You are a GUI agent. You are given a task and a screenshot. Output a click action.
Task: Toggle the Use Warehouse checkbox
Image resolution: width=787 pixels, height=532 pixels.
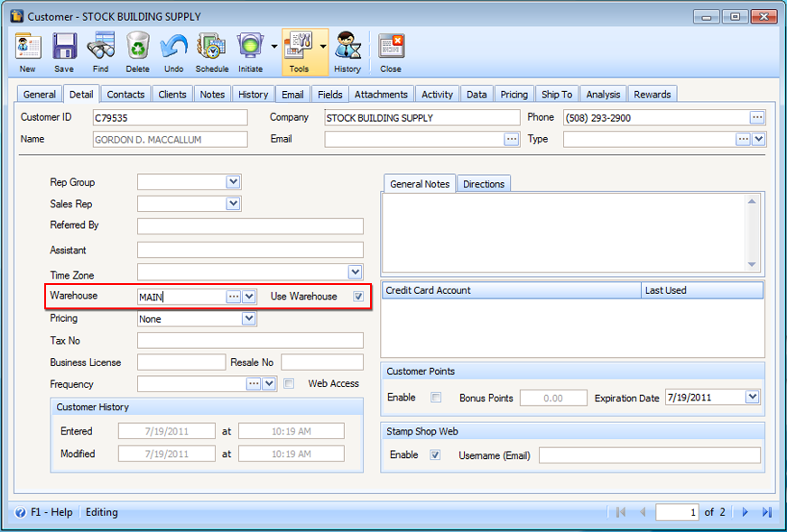pyautogui.click(x=358, y=297)
